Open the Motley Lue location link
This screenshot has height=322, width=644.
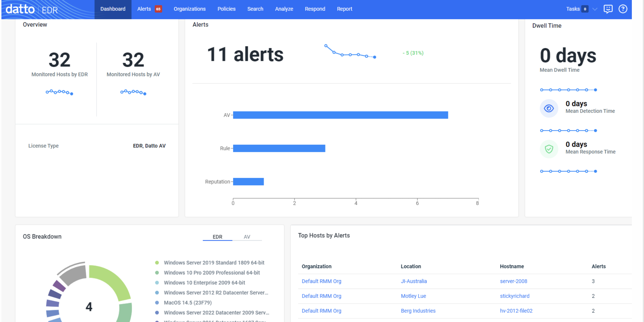point(413,296)
